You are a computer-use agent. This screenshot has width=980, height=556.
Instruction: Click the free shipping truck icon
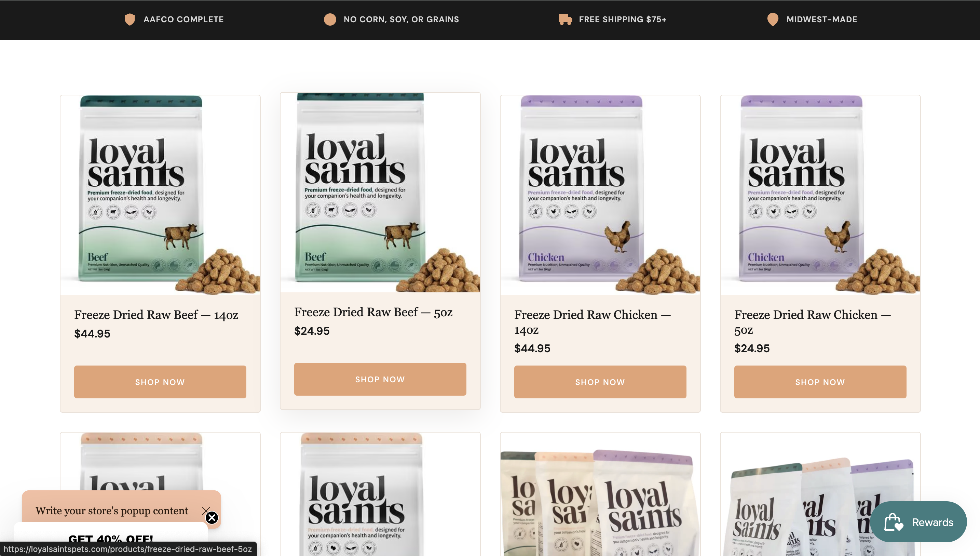(565, 19)
